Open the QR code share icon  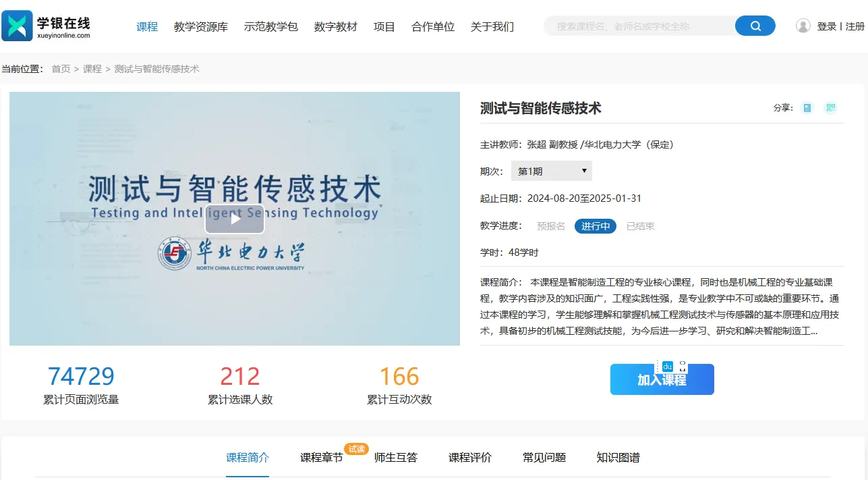click(x=830, y=108)
